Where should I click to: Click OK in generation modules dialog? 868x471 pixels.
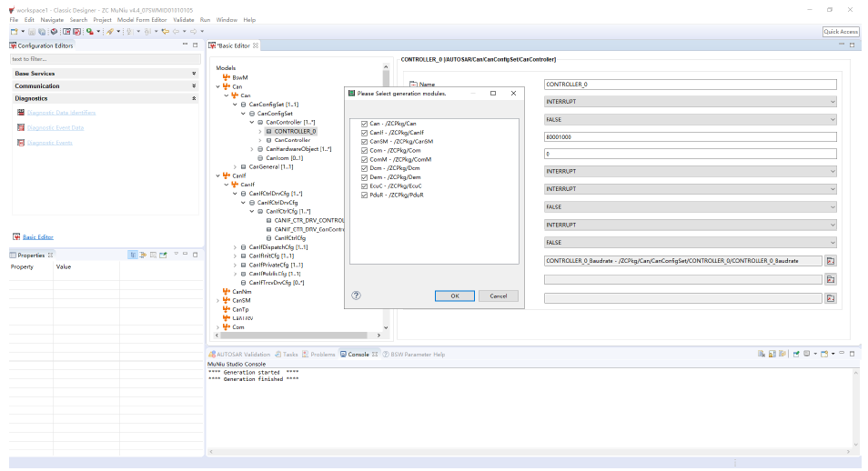(x=455, y=296)
